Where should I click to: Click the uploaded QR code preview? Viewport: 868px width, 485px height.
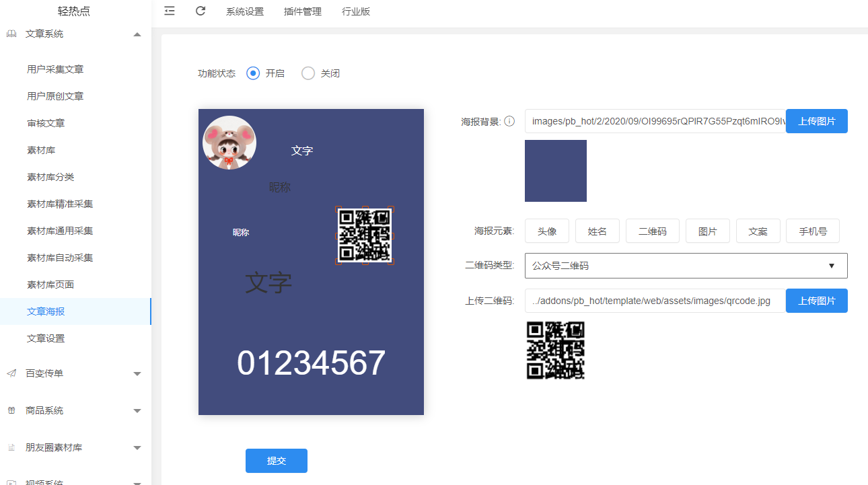pos(556,350)
